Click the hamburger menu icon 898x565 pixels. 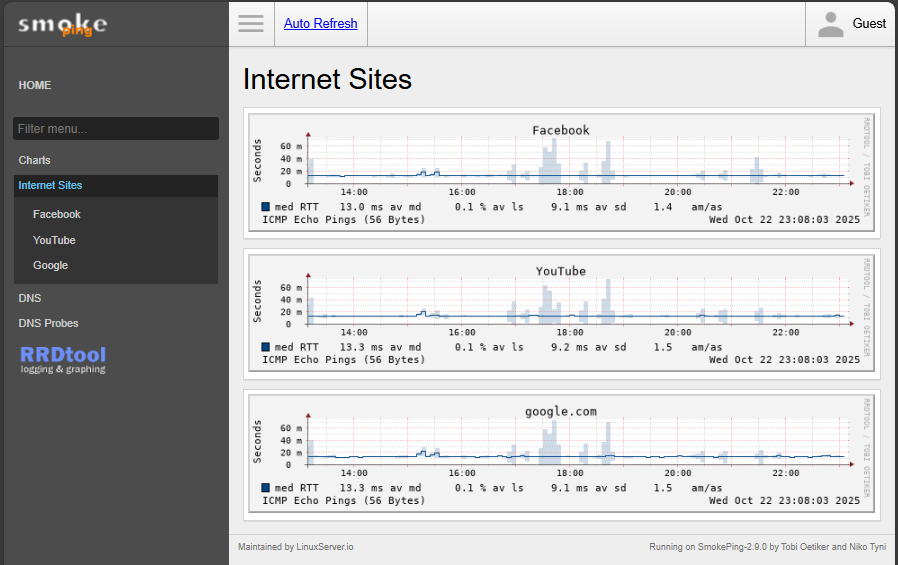click(x=251, y=24)
